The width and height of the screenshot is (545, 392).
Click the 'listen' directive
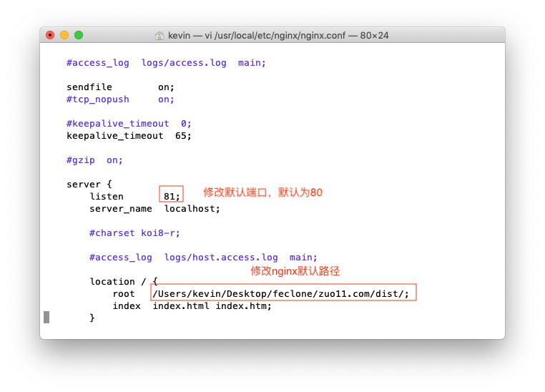107,197
